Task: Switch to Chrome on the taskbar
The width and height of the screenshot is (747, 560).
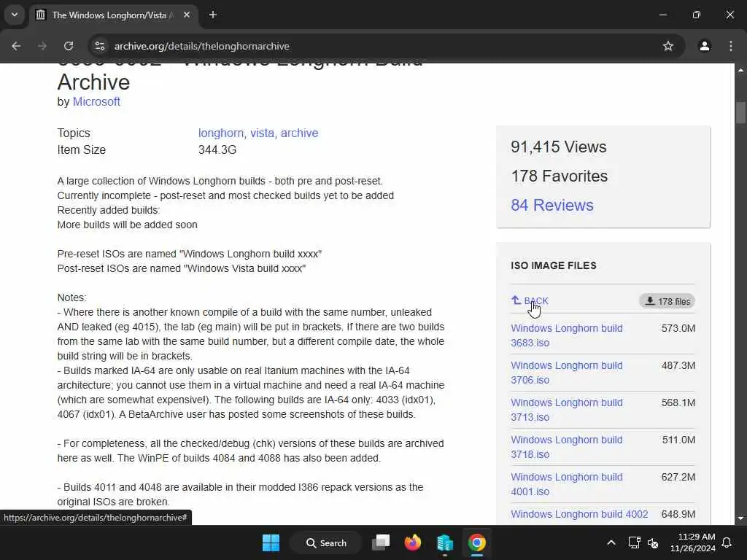Action: 476,542
